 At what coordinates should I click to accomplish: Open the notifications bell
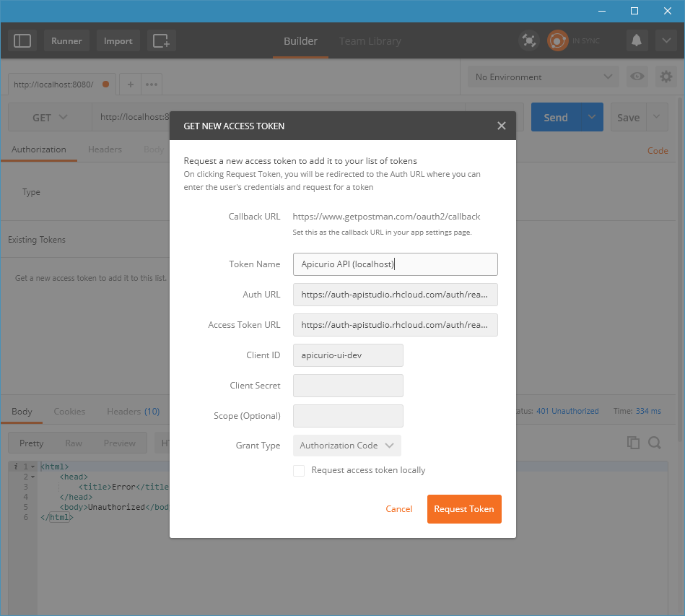click(x=636, y=41)
